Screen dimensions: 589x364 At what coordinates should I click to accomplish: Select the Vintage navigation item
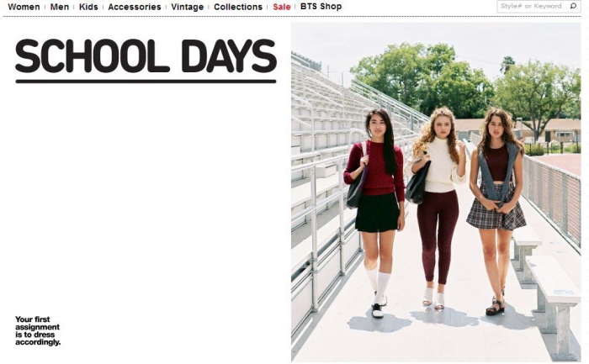187,7
